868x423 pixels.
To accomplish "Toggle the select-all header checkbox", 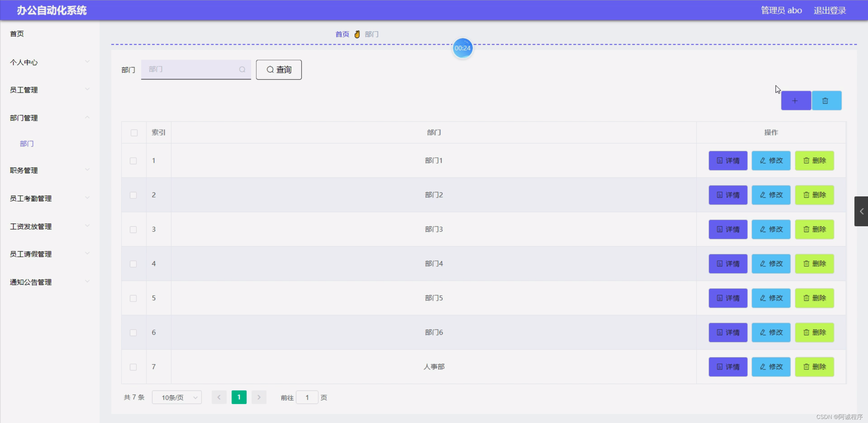I will (134, 133).
